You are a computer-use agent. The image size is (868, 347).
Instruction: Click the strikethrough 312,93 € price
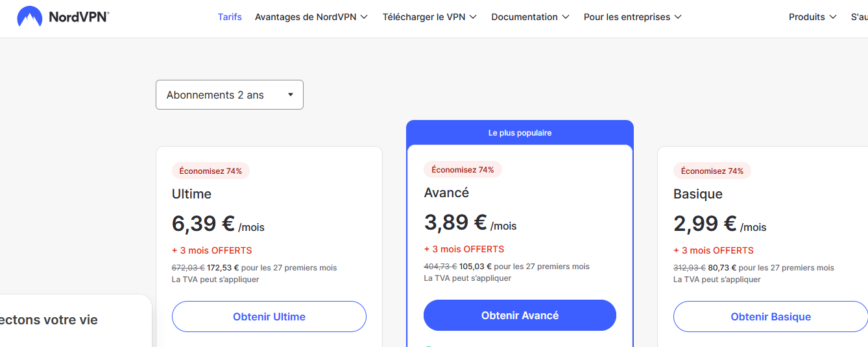690,267
